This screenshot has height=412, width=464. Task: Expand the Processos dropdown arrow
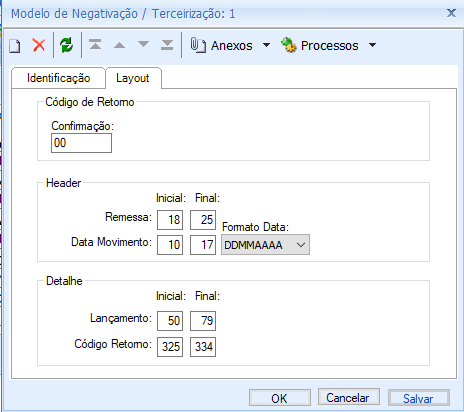[373, 45]
